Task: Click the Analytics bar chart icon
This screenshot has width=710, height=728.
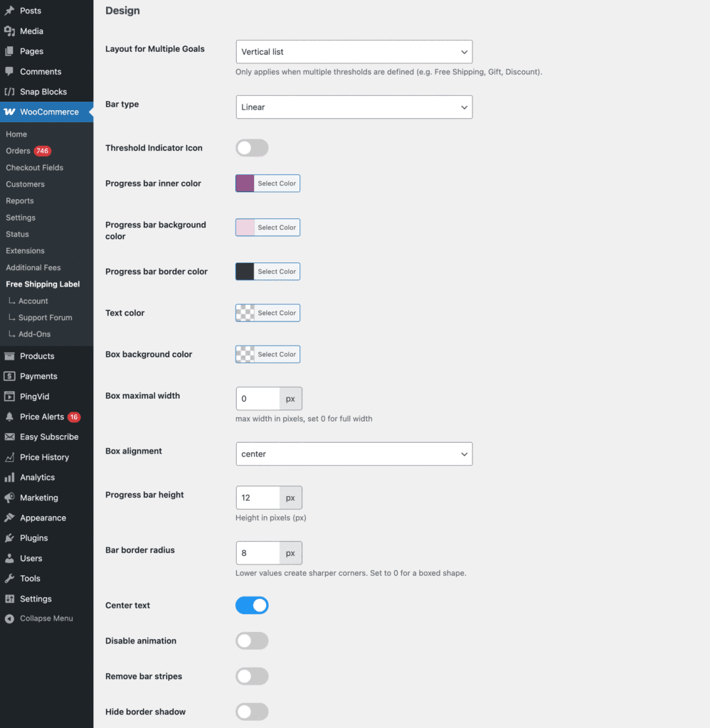Action: click(x=9, y=478)
